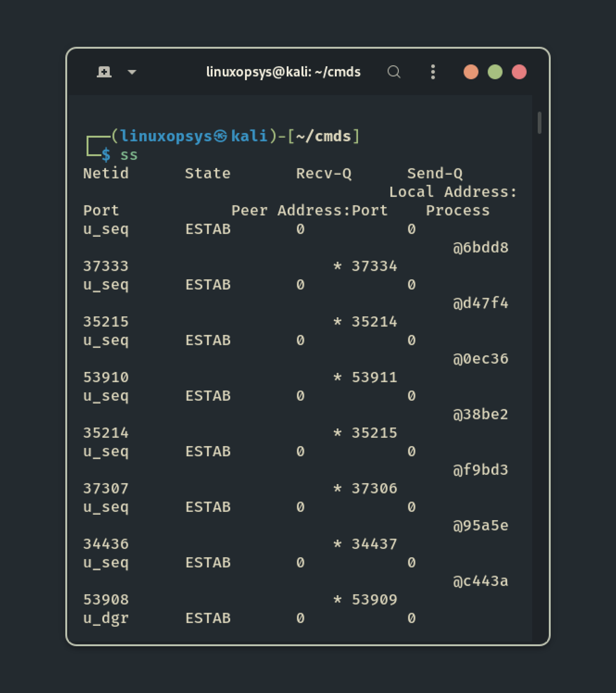
Task: Select the Netid column header text
Action: click(106, 174)
